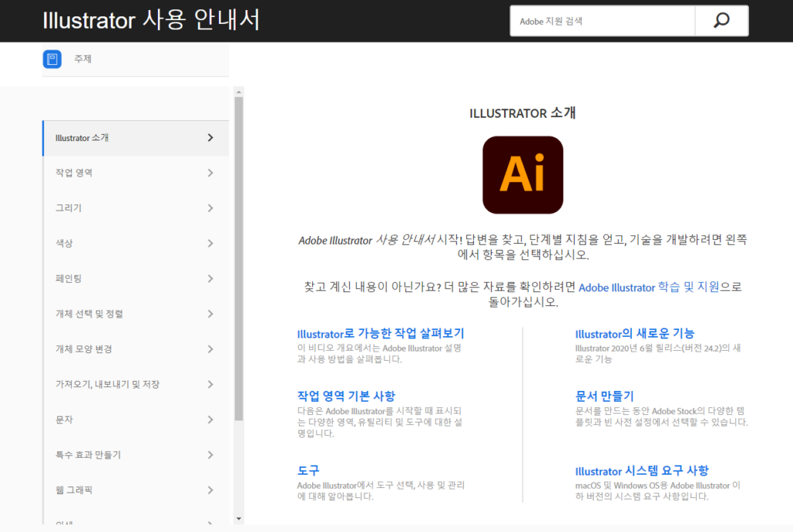Screen dimensions: 793x532
Task: Expand the 그리기 section arrow
Action: [210, 208]
